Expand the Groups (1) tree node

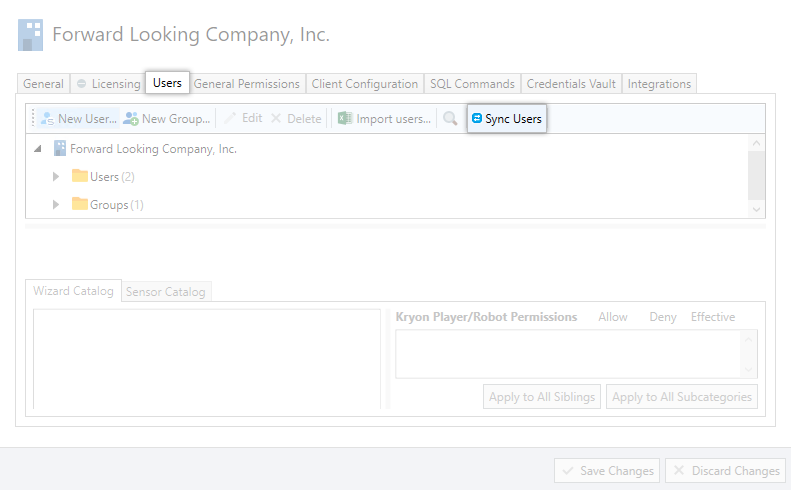(x=57, y=205)
